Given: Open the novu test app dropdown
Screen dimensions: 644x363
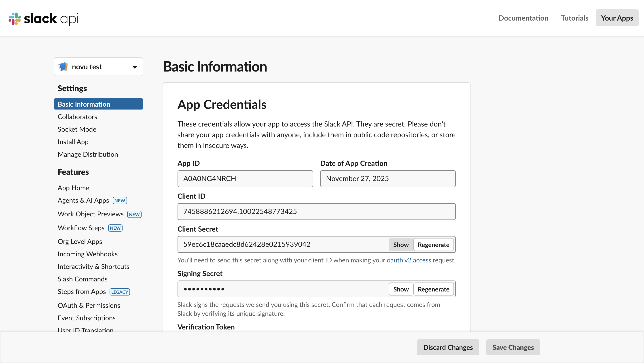Looking at the screenshot, I should click(135, 67).
